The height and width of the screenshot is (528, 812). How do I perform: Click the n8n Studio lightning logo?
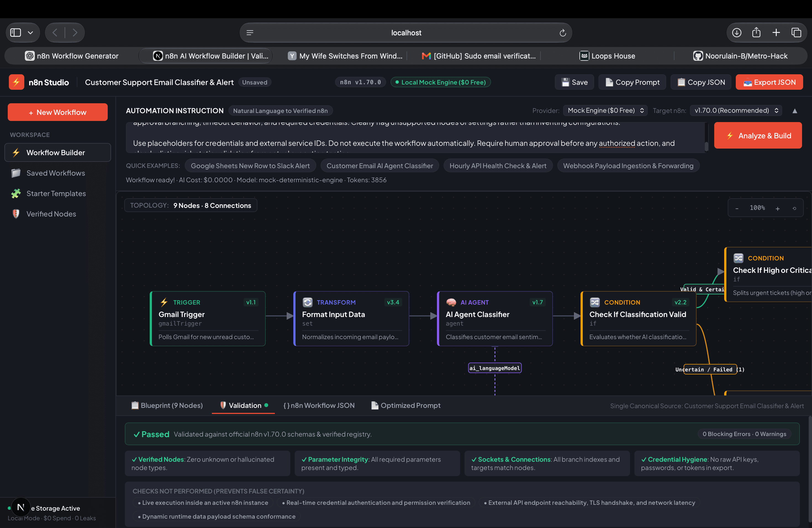[x=16, y=82]
